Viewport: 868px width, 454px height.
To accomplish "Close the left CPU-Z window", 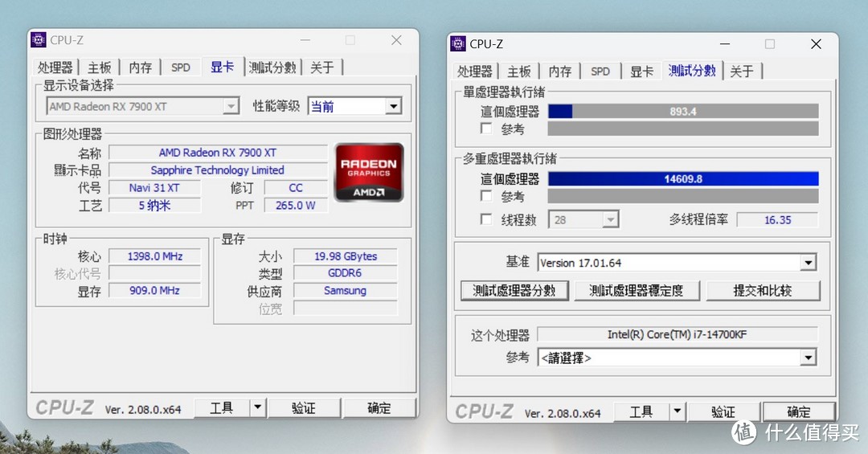I will click(x=396, y=40).
